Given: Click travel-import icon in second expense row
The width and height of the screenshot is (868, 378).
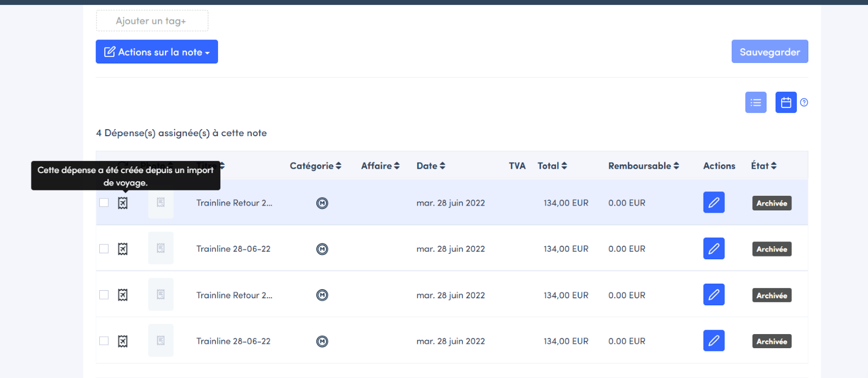Looking at the screenshot, I should point(123,249).
